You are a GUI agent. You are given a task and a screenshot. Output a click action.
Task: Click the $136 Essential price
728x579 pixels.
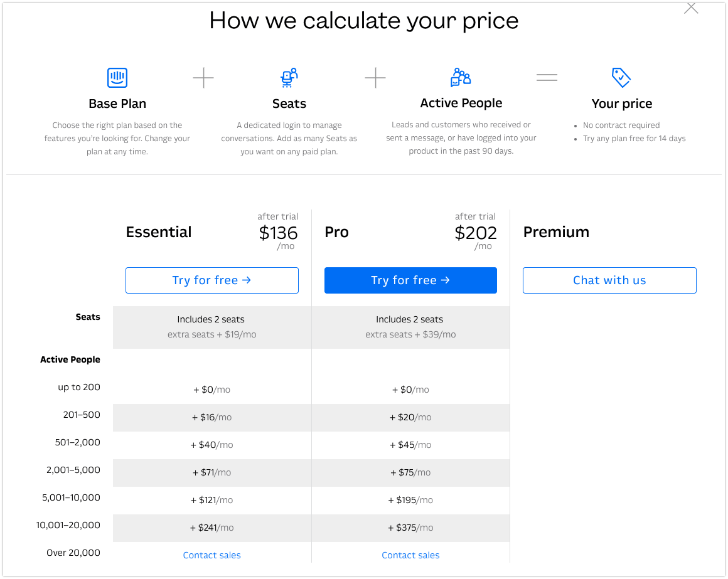point(278,233)
